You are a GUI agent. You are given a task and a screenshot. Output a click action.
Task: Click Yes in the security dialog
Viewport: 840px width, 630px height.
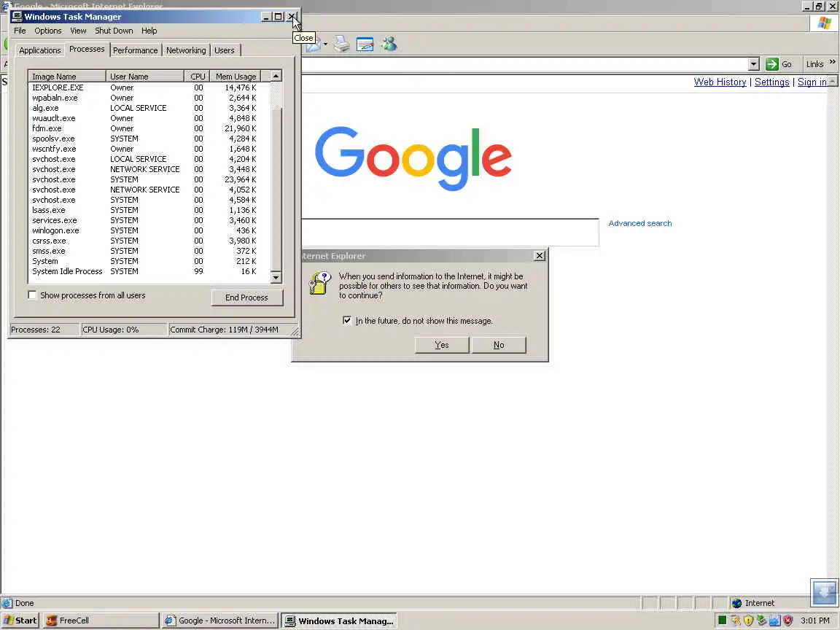click(x=442, y=344)
